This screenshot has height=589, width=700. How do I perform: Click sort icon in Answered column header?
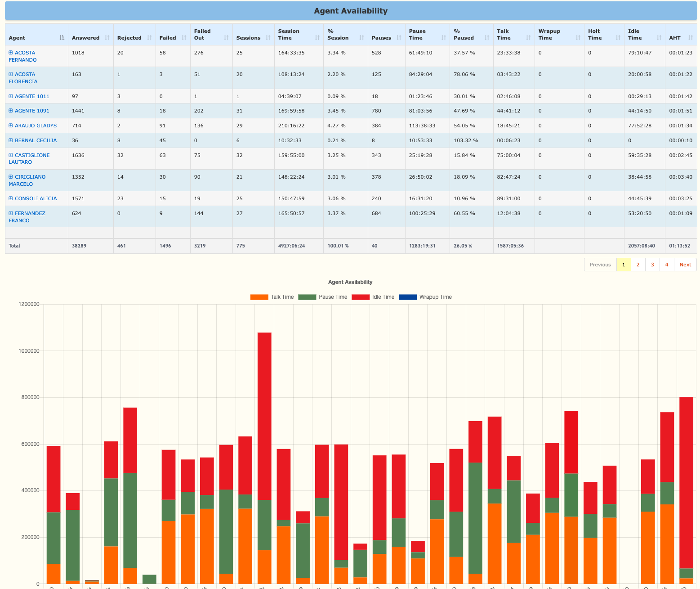107,38
